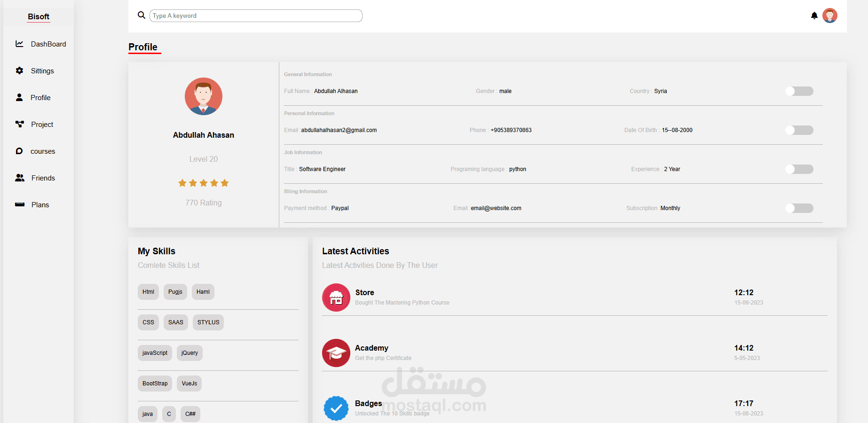Click the 17:17 activity time
The image size is (868, 423).
(744, 403)
